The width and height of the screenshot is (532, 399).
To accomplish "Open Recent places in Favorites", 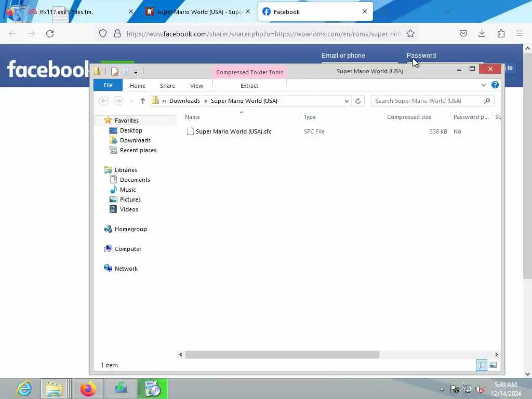I will click(x=138, y=150).
